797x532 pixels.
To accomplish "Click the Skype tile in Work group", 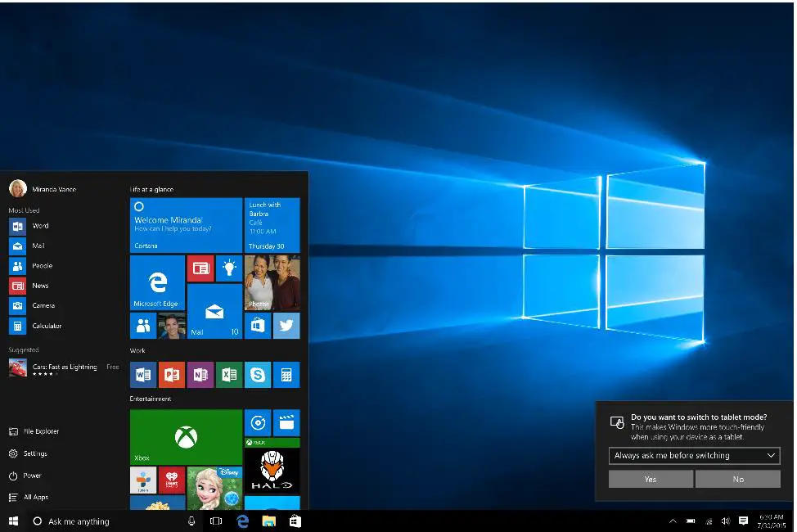I will 258,375.
